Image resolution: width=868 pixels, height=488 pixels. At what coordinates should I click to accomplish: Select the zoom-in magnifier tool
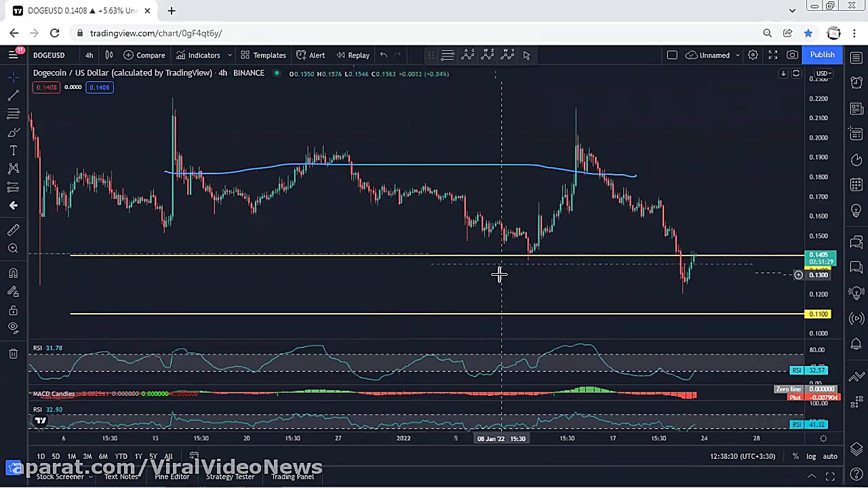(13, 249)
